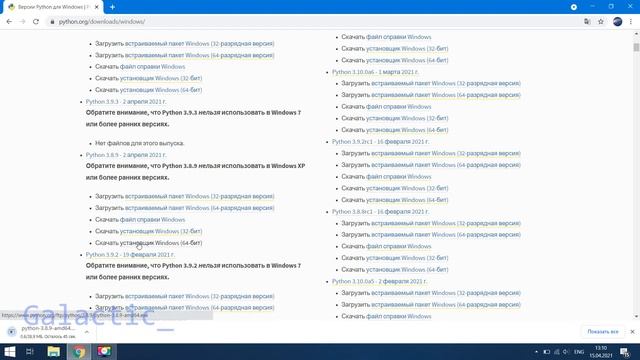Image resolution: width=640 pixels, height=360 pixels.
Task: Download Python 3.9.2rc1 Windows help file
Action: click(398, 177)
